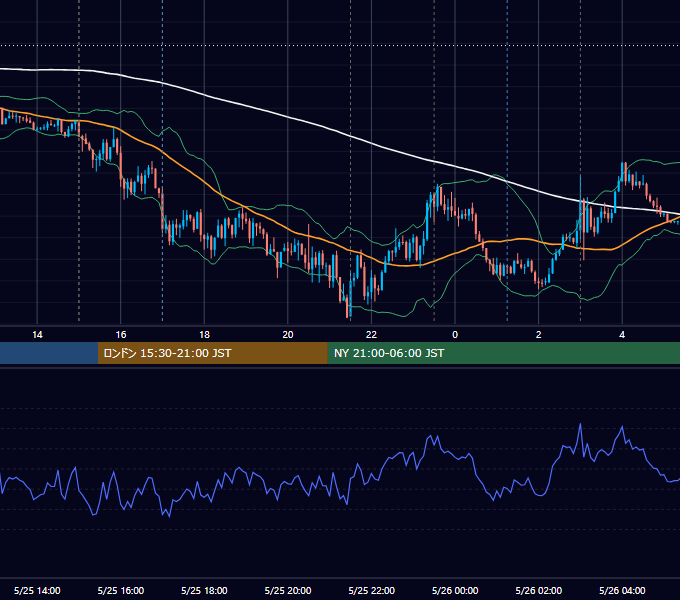Click the 5/26 02:00 date label

pyautogui.click(x=539, y=590)
